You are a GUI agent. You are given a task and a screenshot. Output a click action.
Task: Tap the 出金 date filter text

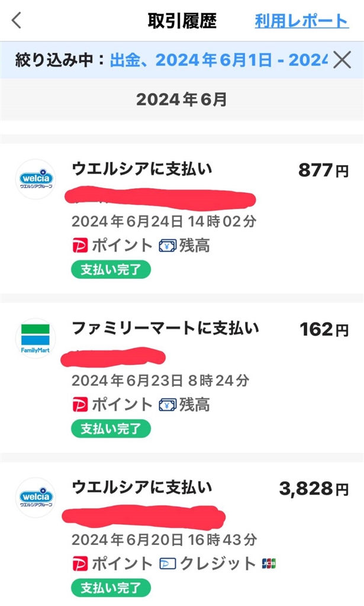[218, 60]
